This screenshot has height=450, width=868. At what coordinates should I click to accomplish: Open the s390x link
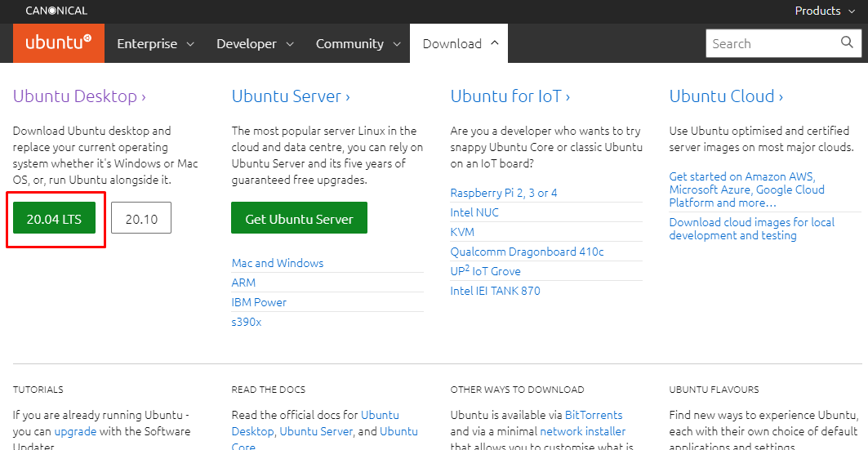point(247,322)
